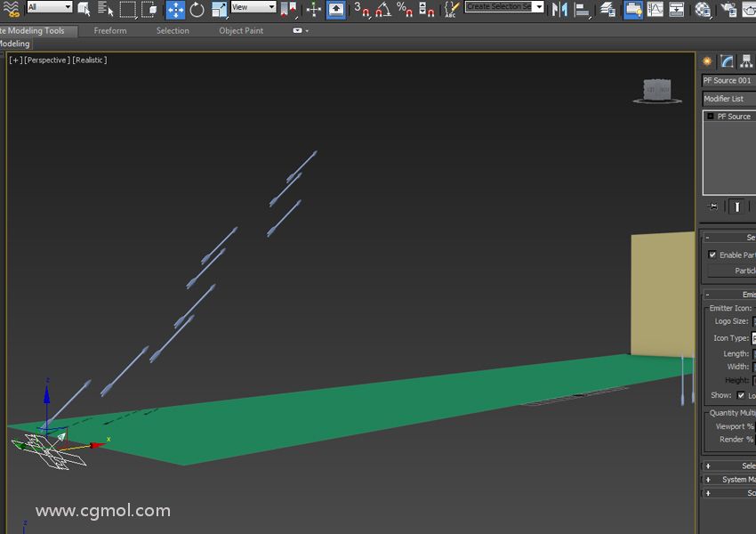Viewport: 756px width, 534px height.
Task: Click the Align tool icon
Action: coord(583,10)
